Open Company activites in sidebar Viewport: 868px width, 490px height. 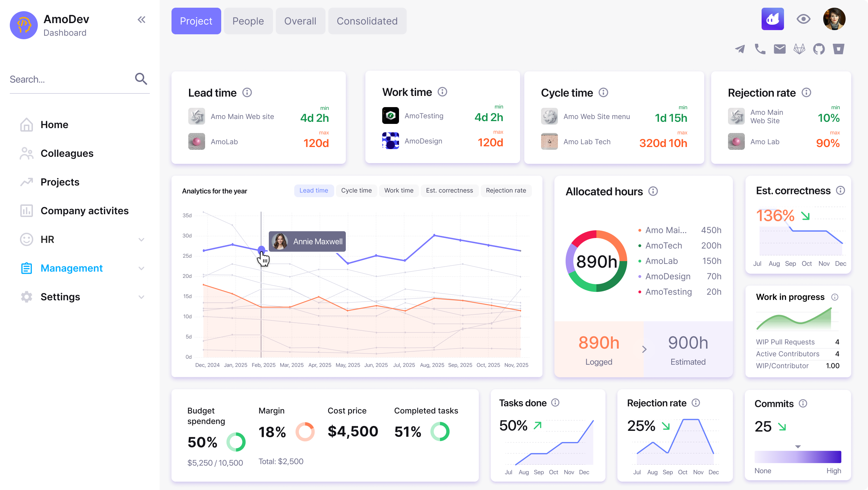tap(84, 211)
